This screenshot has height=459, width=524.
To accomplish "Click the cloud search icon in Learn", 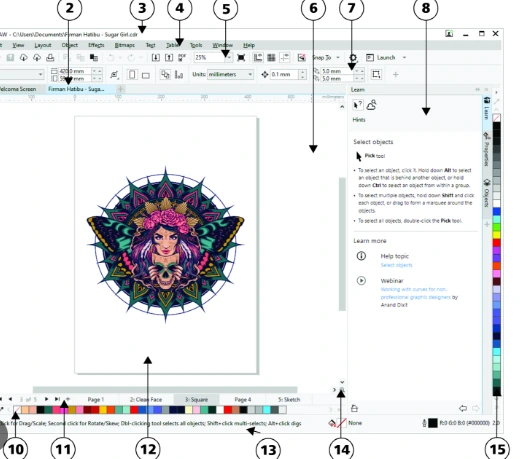I will click(372, 105).
